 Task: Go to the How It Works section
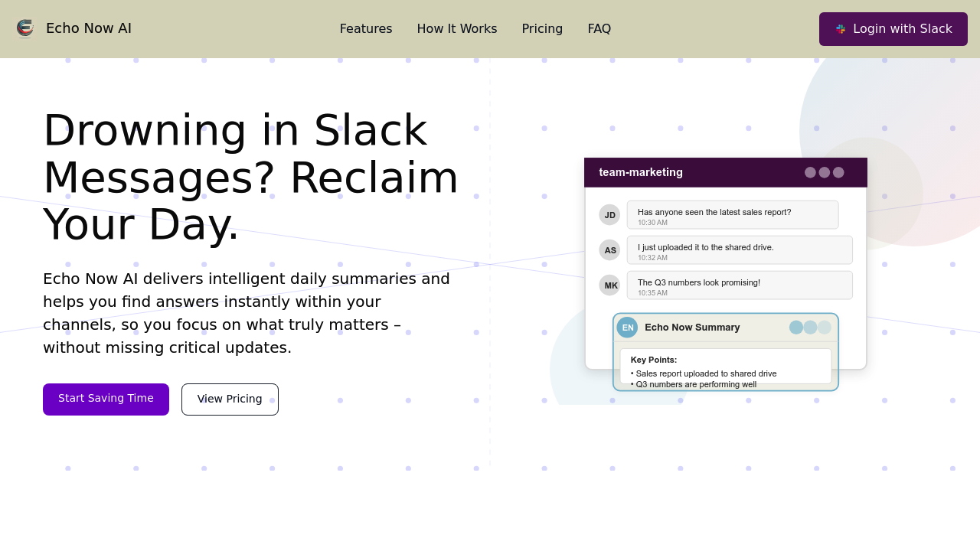[x=457, y=29]
